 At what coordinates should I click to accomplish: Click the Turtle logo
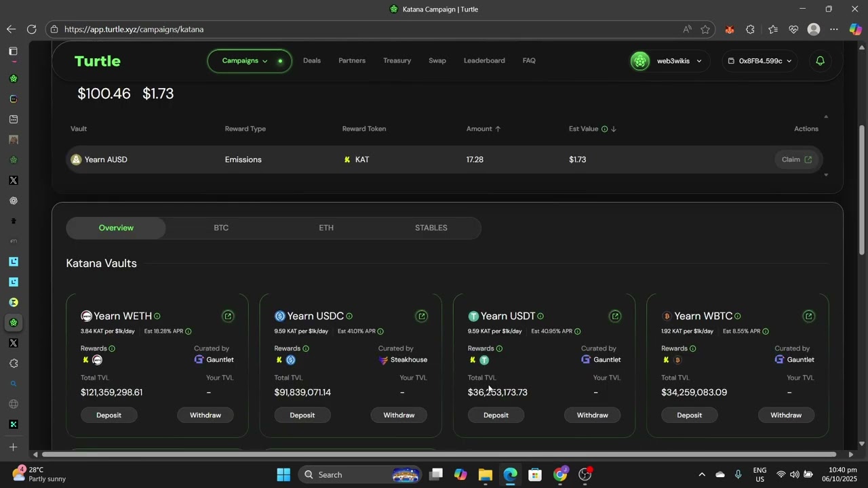(98, 61)
